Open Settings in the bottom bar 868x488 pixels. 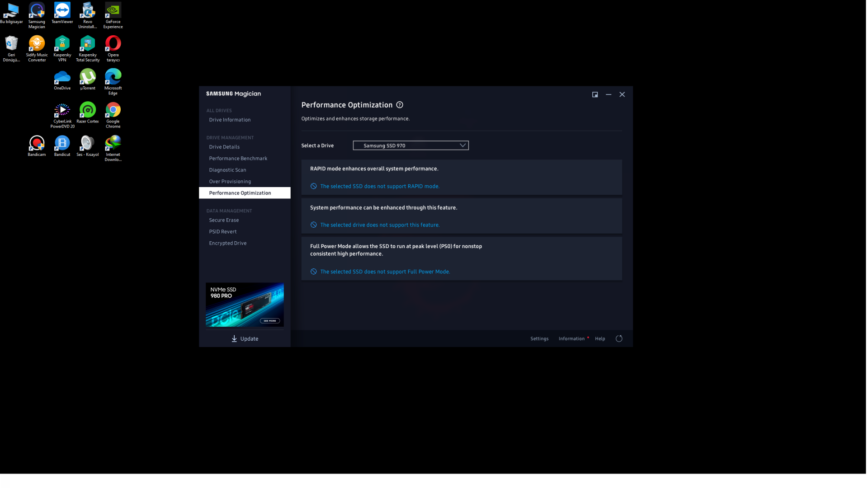pos(539,338)
